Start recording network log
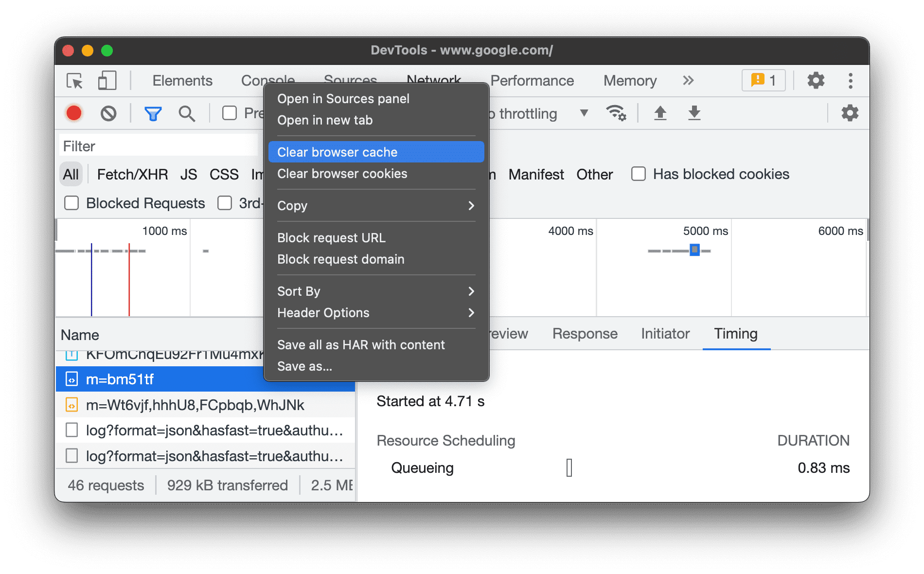924x574 pixels. (73, 113)
